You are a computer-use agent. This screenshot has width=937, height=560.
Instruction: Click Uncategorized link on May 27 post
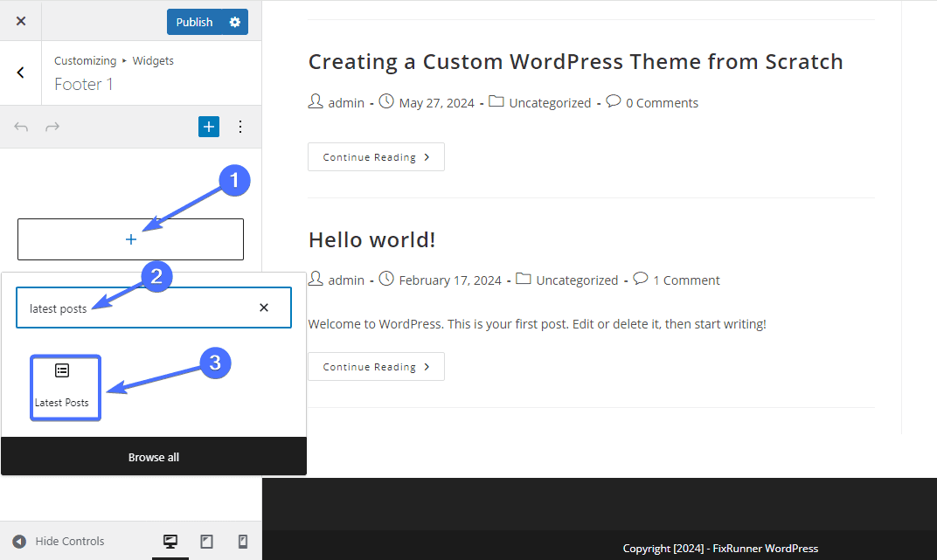coord(550,103)
